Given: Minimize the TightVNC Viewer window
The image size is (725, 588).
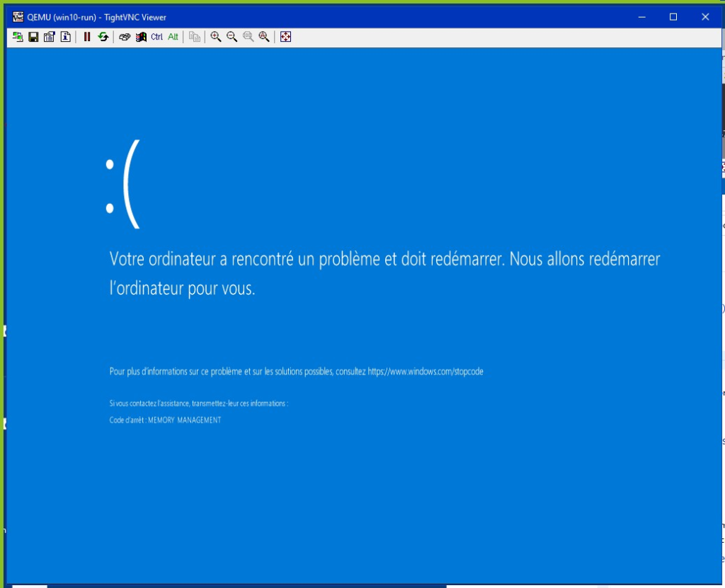Looking at the screenshot, I should click(641, 17).
